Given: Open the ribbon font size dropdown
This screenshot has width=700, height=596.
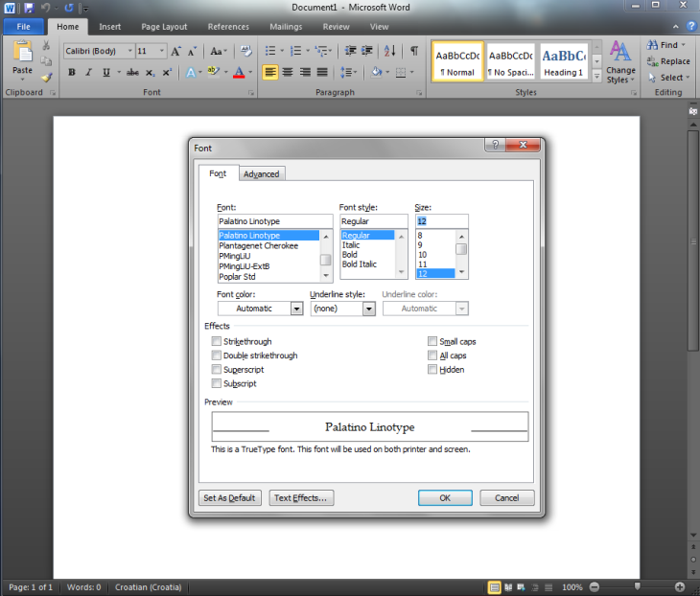Looking at the screenshot, I should (x=161, y=51).
